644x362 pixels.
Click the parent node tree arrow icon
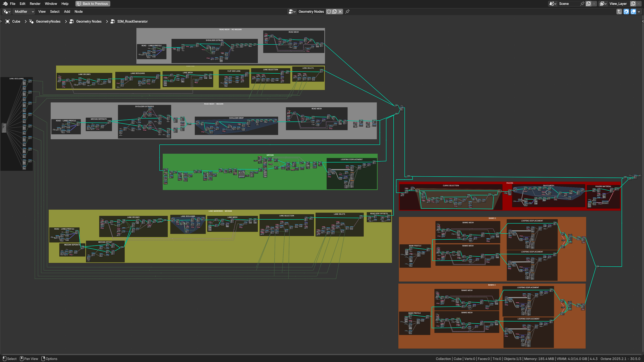(619, 12)
